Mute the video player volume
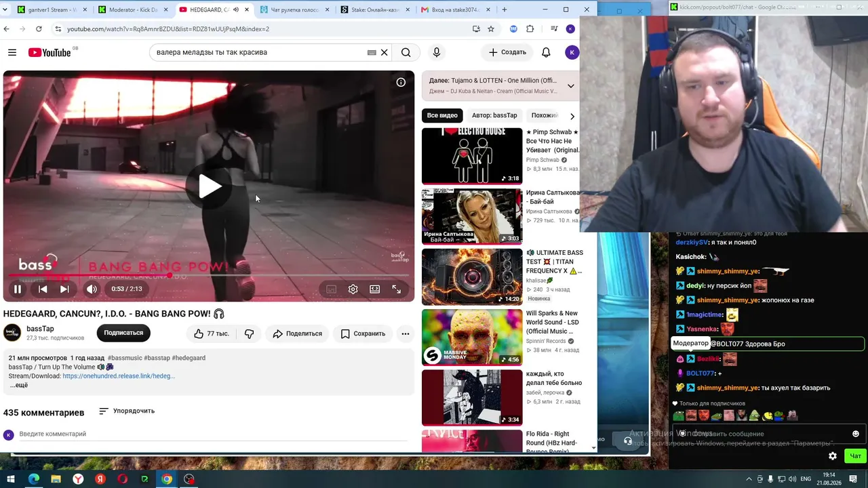The height and width of the screenshot is (488, 868). 92,289
